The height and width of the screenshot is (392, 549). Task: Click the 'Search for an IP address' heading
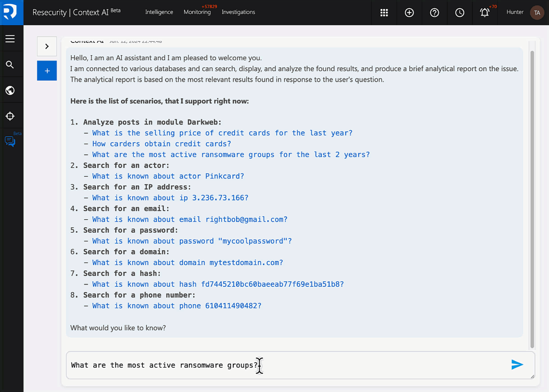tap(137, 187)
